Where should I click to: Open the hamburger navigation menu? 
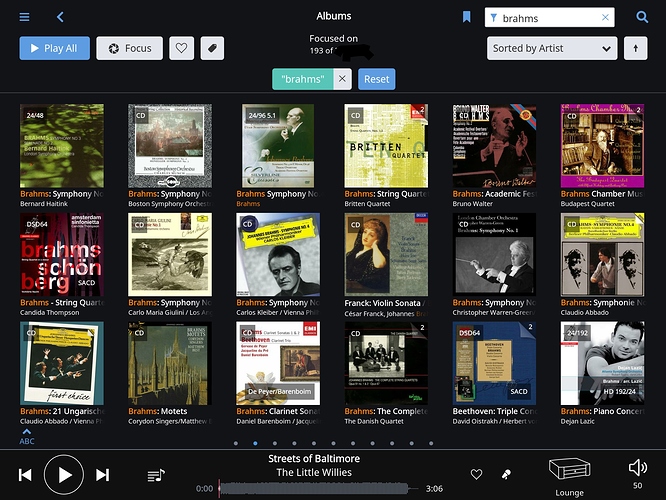tap(24, 17)
